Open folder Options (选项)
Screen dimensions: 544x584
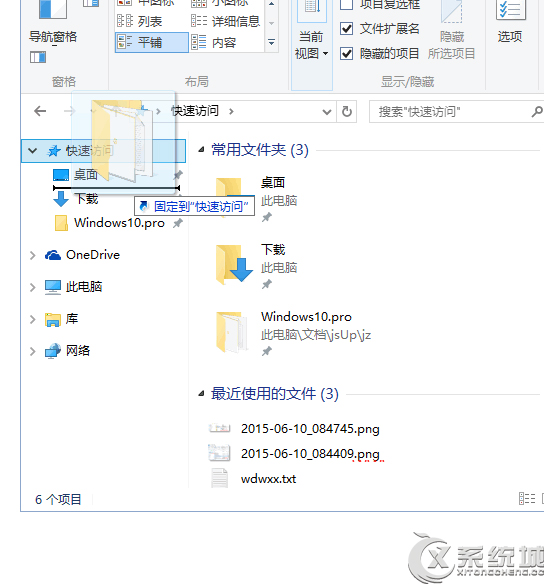click(x=510, y=22)
